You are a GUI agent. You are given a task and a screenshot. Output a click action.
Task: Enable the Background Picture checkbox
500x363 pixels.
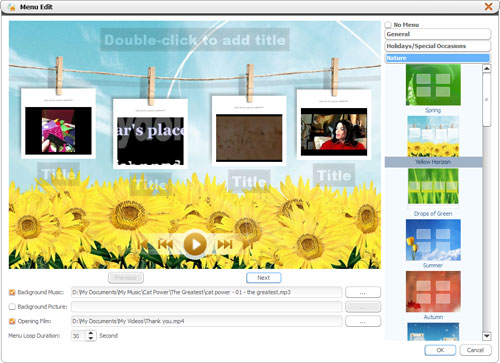pos(12,307)
